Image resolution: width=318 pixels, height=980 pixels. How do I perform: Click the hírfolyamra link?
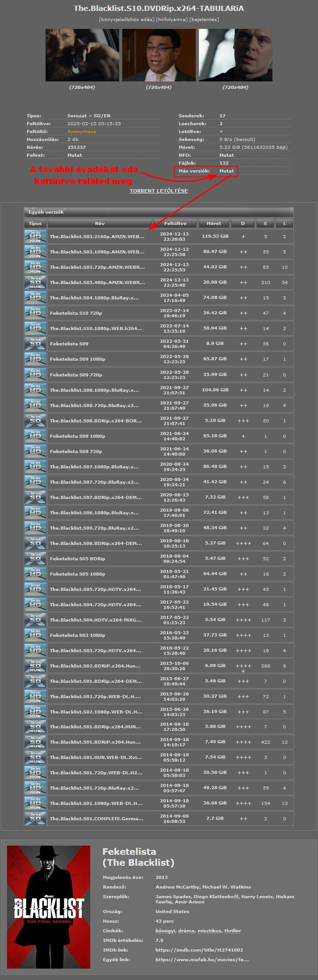(172, 19)
